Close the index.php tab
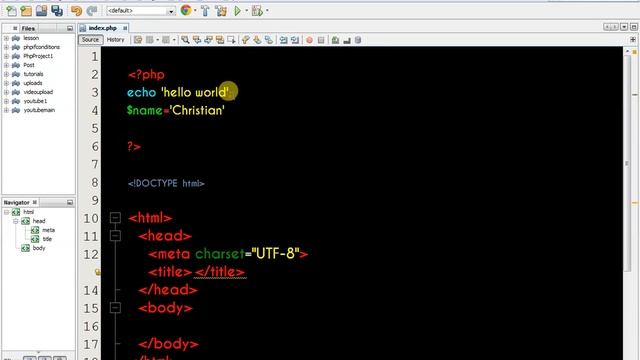This screenshot has height=360, width=640. click(x=125, y=28)
